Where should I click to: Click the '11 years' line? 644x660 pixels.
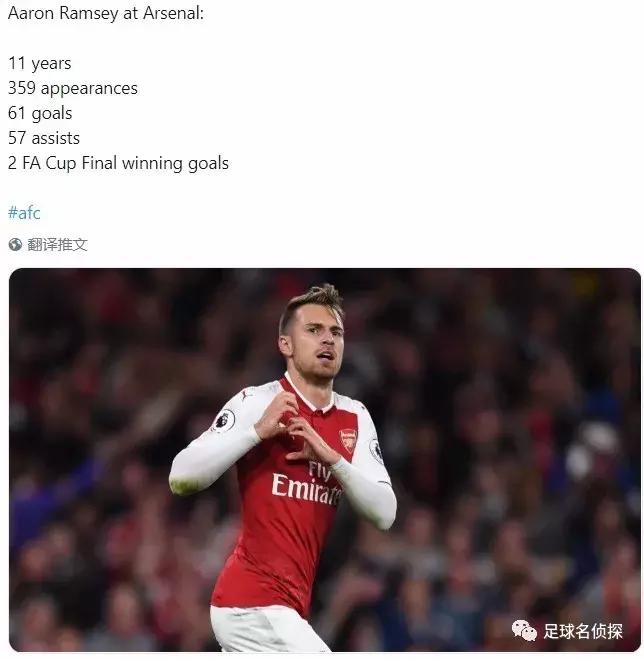point(40,63)
